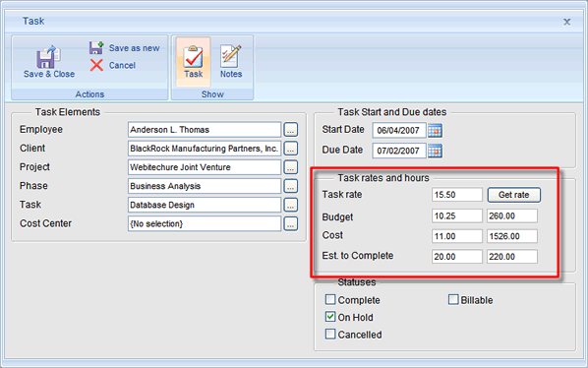Enable the Billable checkbox
588x368 pixels.
click(x=453, y=299)
